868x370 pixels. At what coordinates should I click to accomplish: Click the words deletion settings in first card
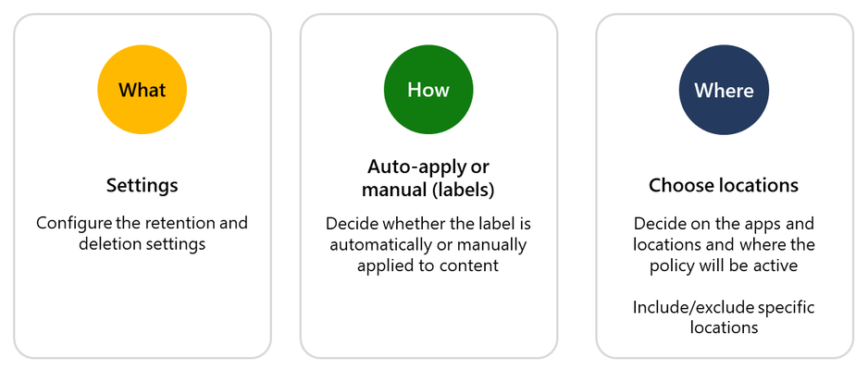pos(143,244)
